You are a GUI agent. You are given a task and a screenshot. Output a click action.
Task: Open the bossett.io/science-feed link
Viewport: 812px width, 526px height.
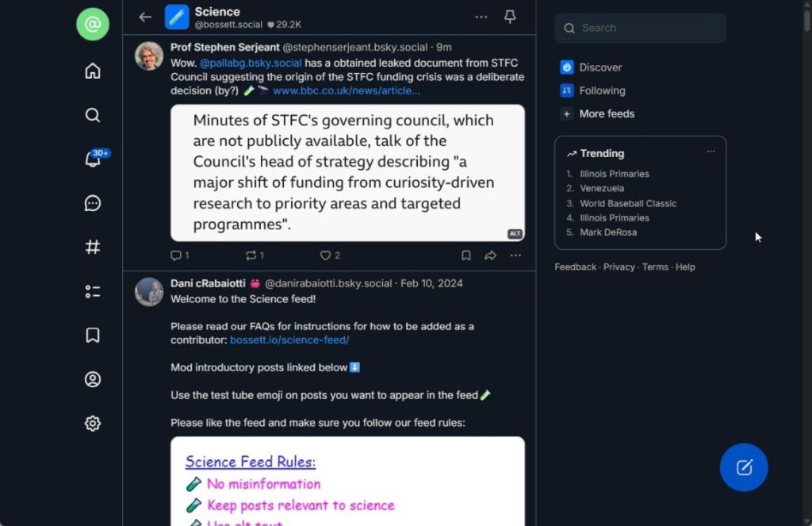point(289,340)
